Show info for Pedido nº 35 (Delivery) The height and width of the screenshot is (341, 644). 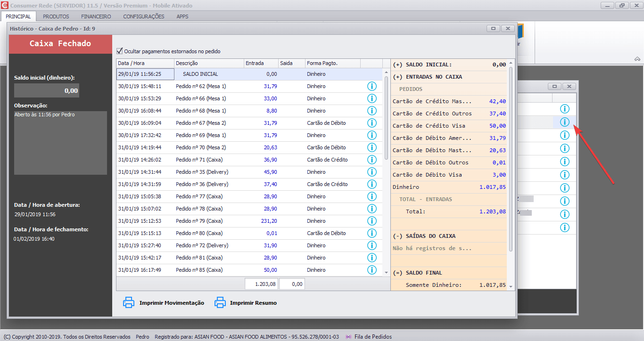pos(372,172)
